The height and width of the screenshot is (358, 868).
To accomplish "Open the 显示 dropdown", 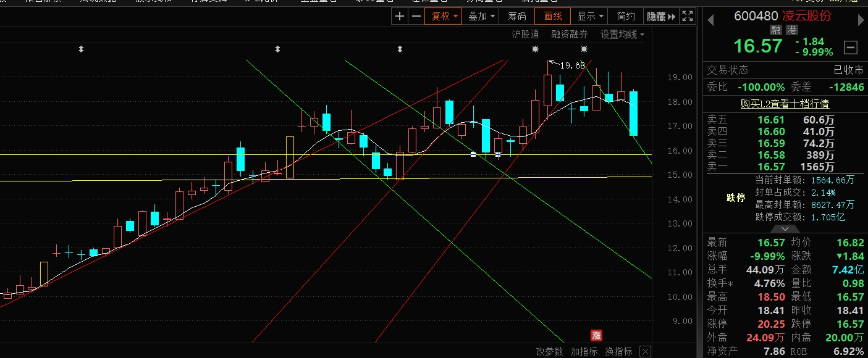I will click(589, 17).
